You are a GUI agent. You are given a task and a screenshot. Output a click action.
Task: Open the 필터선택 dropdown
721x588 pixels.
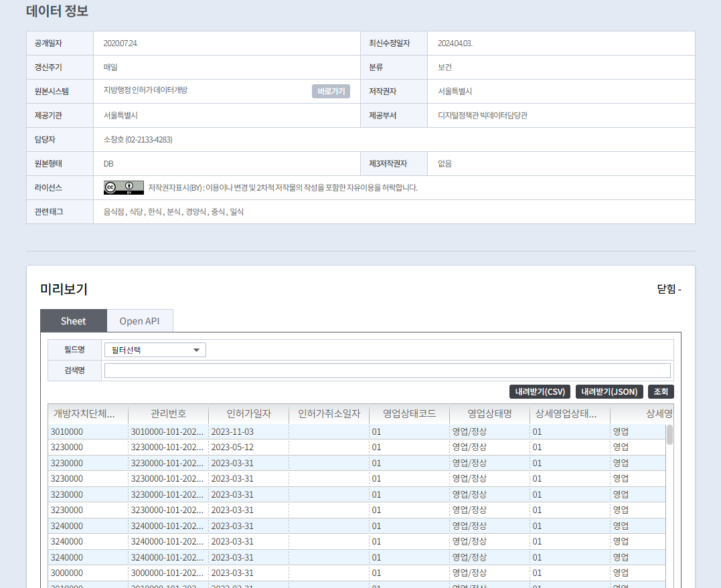tap(155, 349)
